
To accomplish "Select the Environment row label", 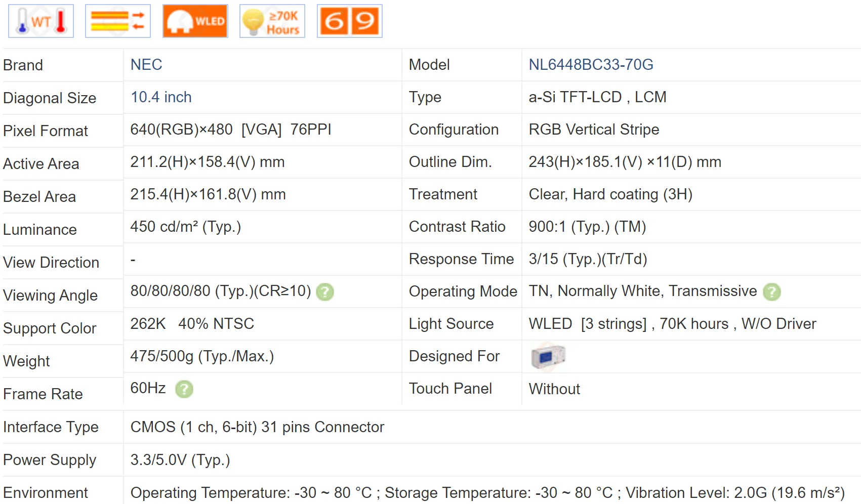I will pyautogui.click(x=46, y=492).
